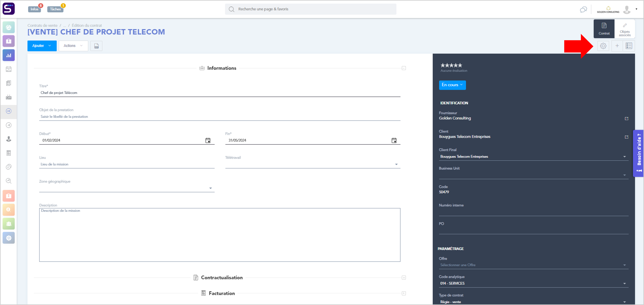
Task: Click the Objet de la prestation field
Action: coord(220,117)
